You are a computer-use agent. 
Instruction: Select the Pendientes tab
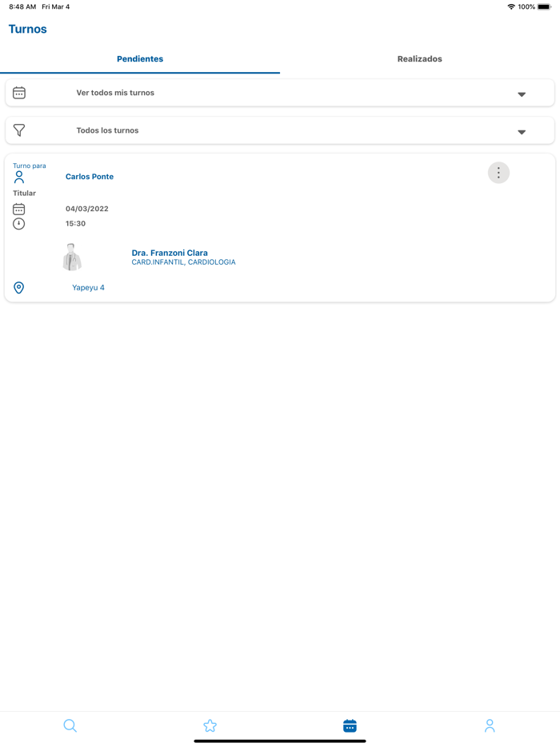coord(140,58)
